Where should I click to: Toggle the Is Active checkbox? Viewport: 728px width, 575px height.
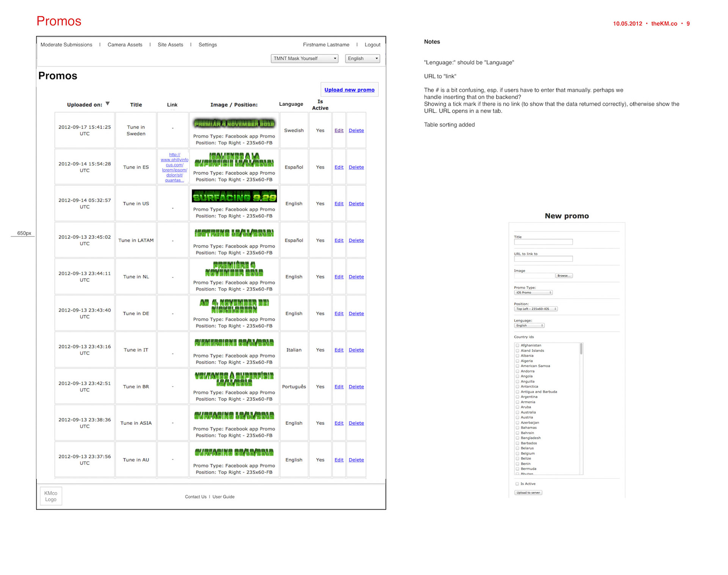click(x=517, y=484)
